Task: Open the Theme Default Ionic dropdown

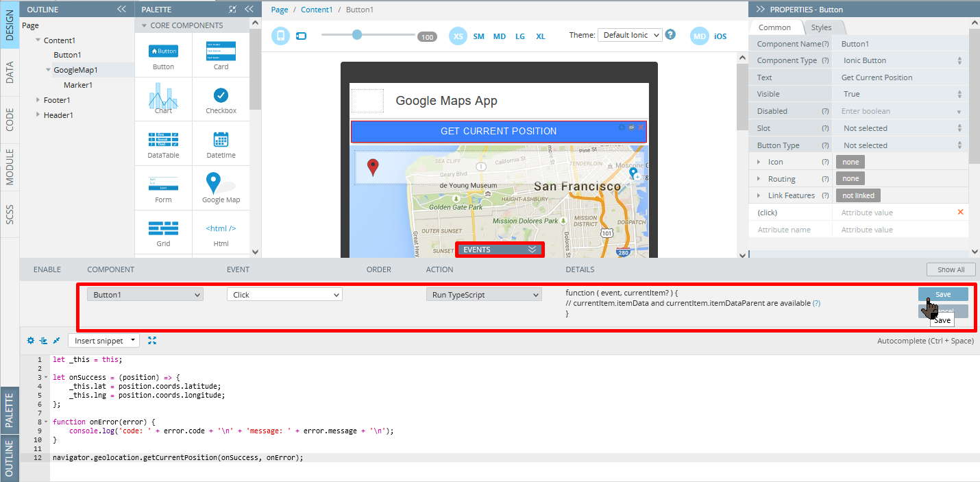Action: click(630, 35)
